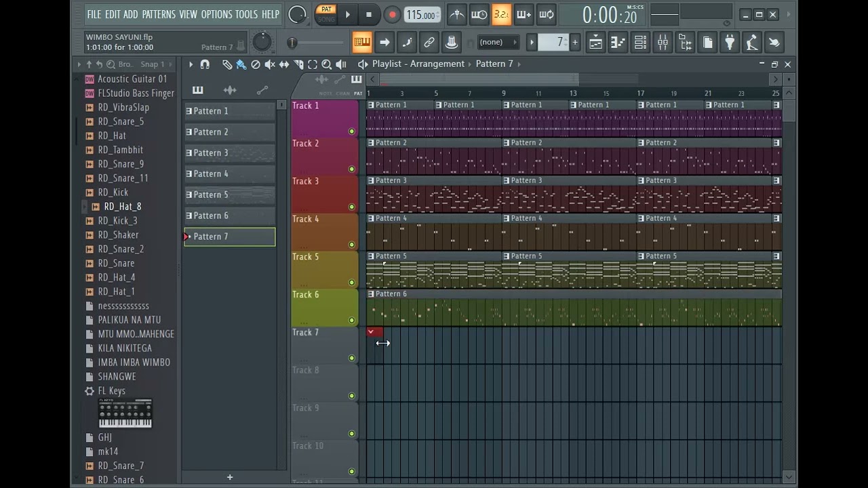Open the Browser view button
Screen dimensions: 868x488
[685, 43]
